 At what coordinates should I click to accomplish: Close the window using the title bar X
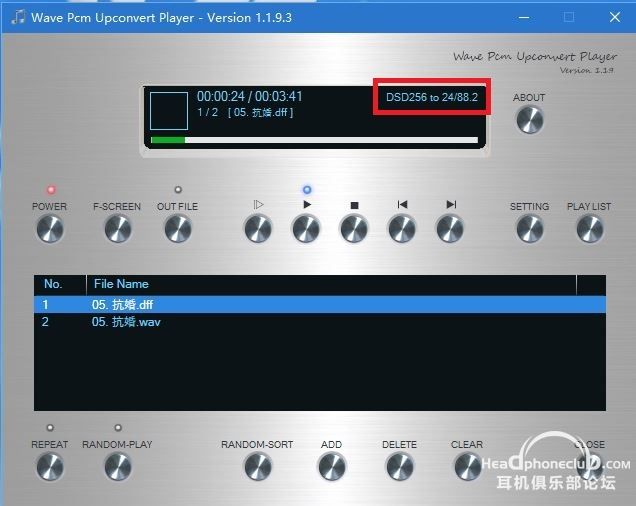[615, 17]
